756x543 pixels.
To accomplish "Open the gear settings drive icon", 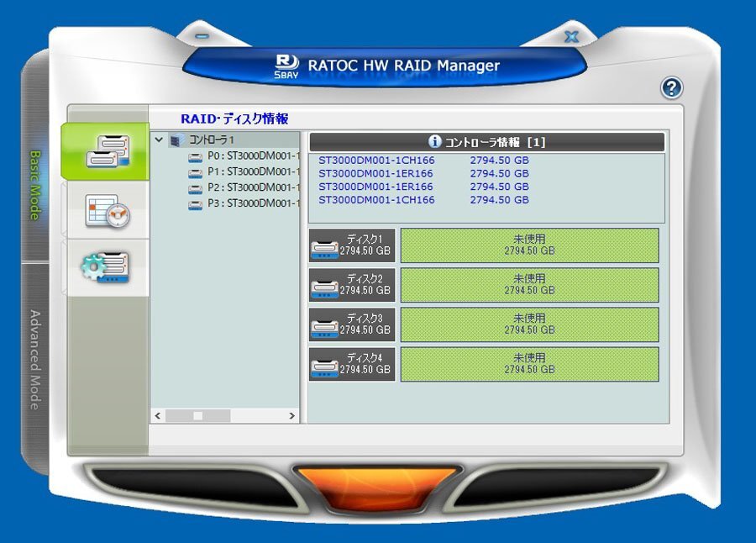I will 105,267.
